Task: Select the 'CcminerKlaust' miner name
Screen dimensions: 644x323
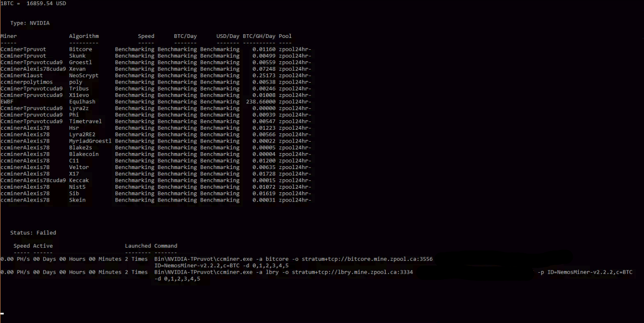Action: pyautogui.click(x=22, y=75)
